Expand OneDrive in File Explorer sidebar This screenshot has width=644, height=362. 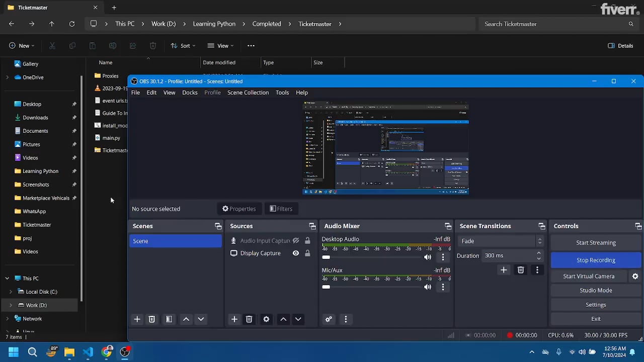point(7,77)
